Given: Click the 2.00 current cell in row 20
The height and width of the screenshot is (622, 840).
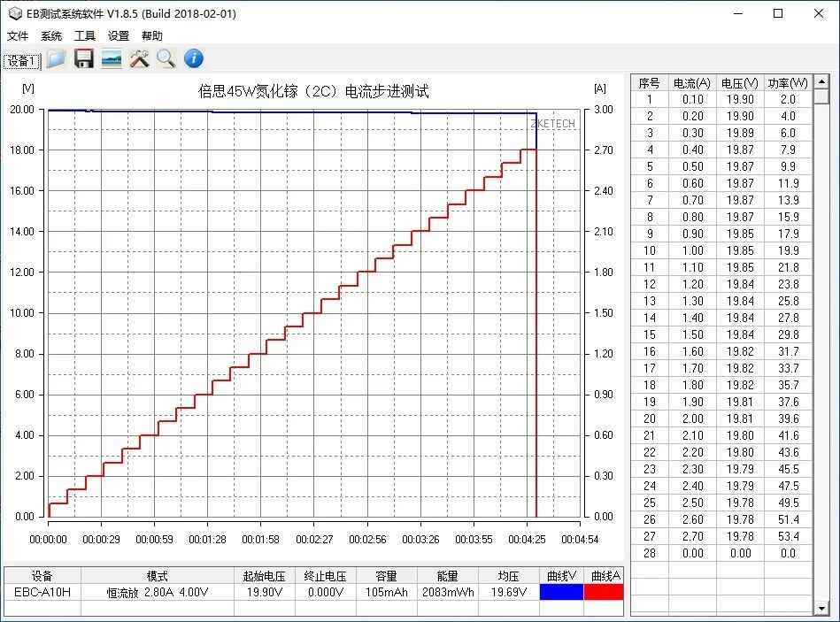Looking at the screenshot, I should (x=692, y=419).
